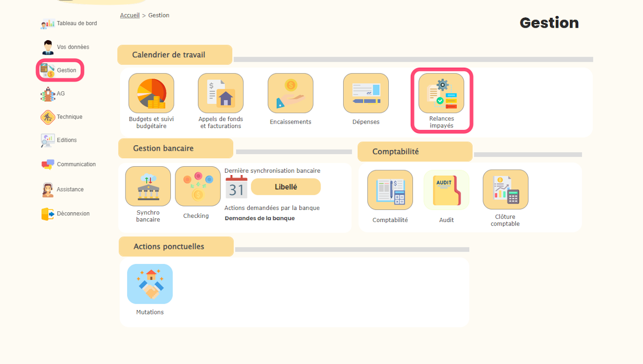Open Clôture comptable icon
Screen dimensions: 643x364
[505, 190]
